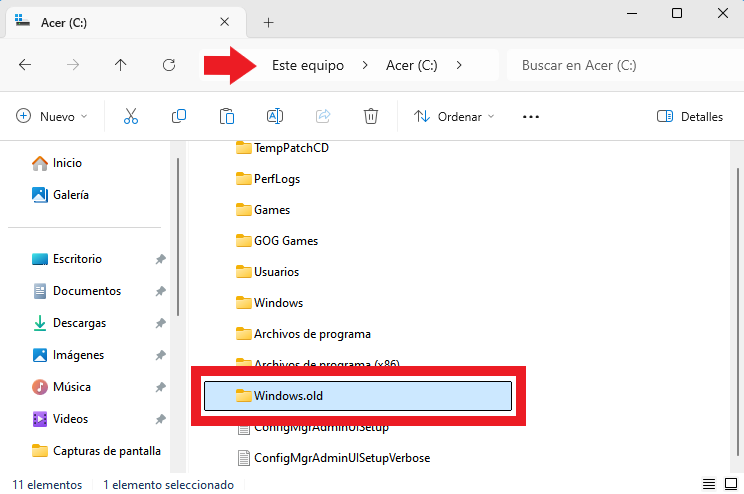
Task: Click pin icon beside Vídeos
Action: tap(160, 419)
